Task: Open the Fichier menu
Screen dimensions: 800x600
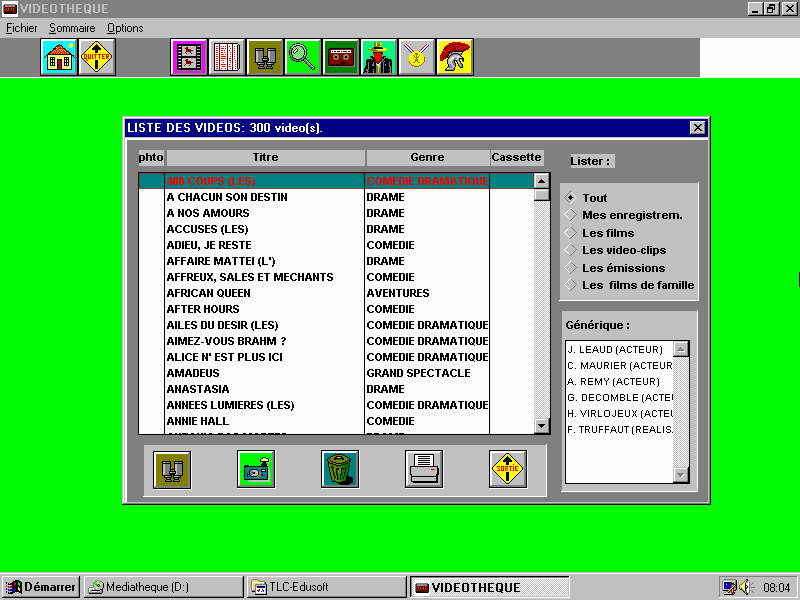Action: coord(21,28)
